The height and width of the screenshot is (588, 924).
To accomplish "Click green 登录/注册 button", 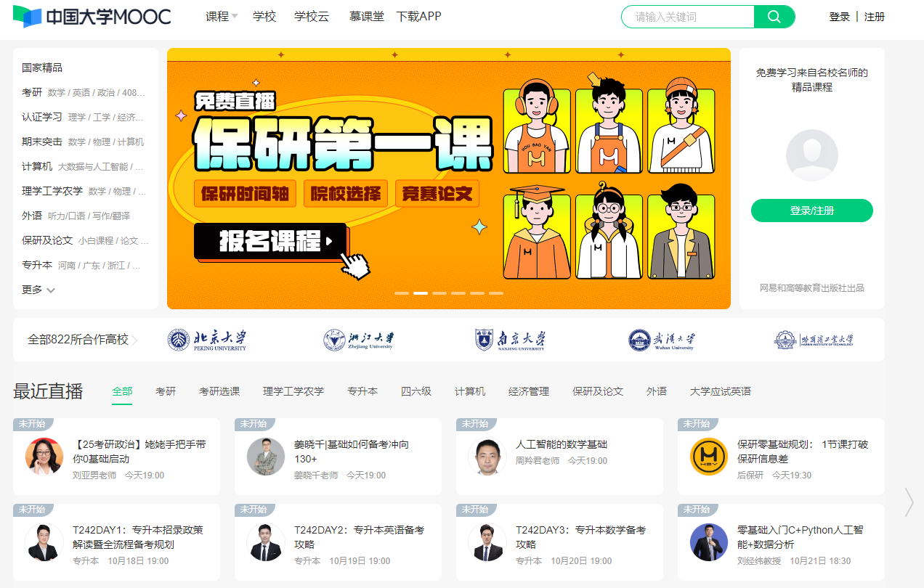I will tap(812, 211).
